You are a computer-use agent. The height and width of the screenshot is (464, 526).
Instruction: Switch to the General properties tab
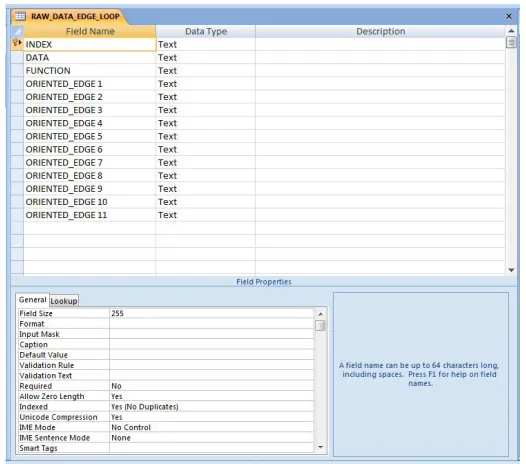(x=32, y=300)
